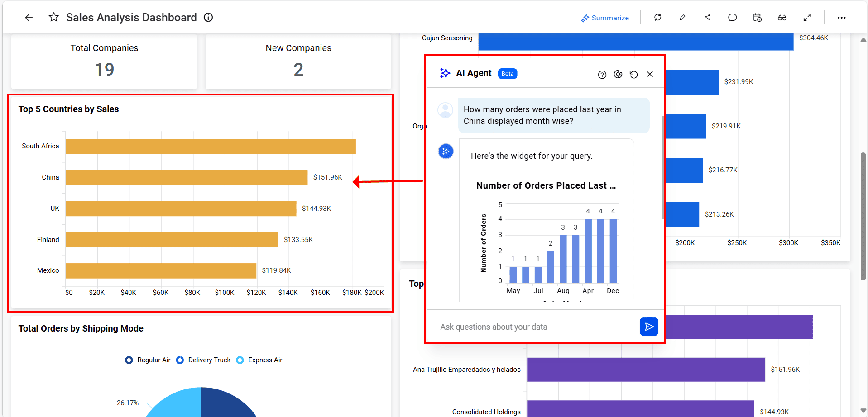Go back using the back arrow
This screenshot has height=417, width=868.
[29, 17]
